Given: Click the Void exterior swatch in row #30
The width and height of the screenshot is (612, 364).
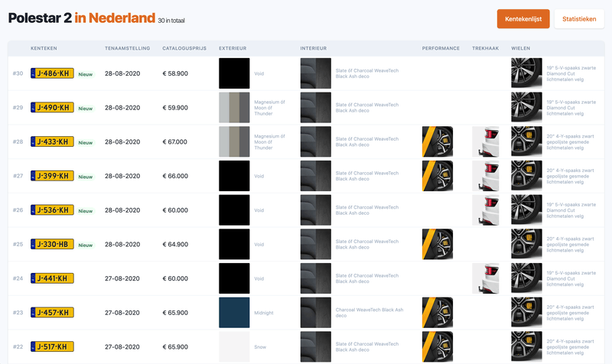Looking at the screenshot, I should pyautogui.click(x=234, y=73).
